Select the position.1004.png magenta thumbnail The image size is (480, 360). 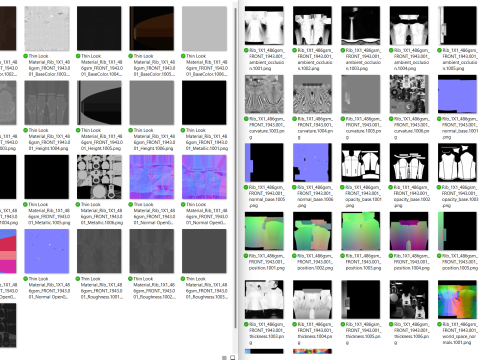coord(409,231)
